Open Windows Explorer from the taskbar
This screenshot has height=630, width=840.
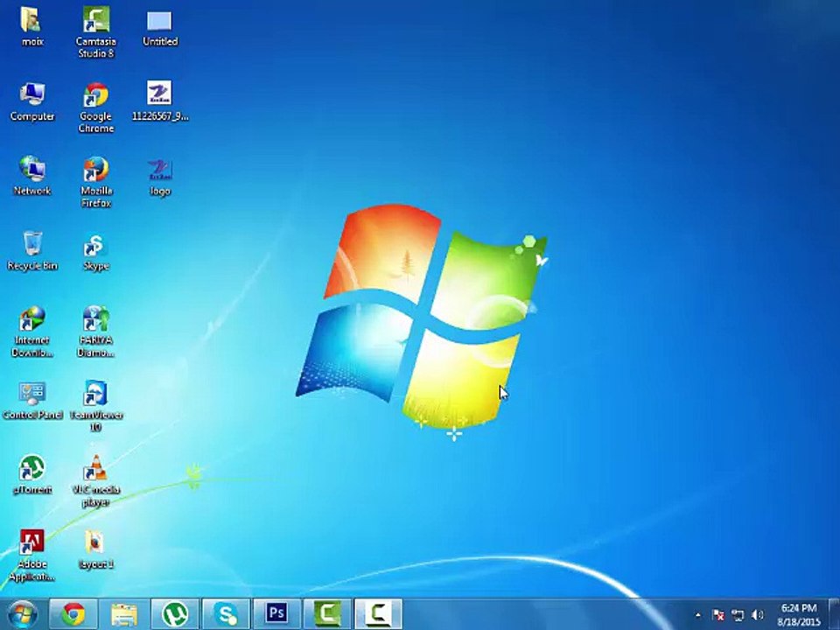coord(123,614)
